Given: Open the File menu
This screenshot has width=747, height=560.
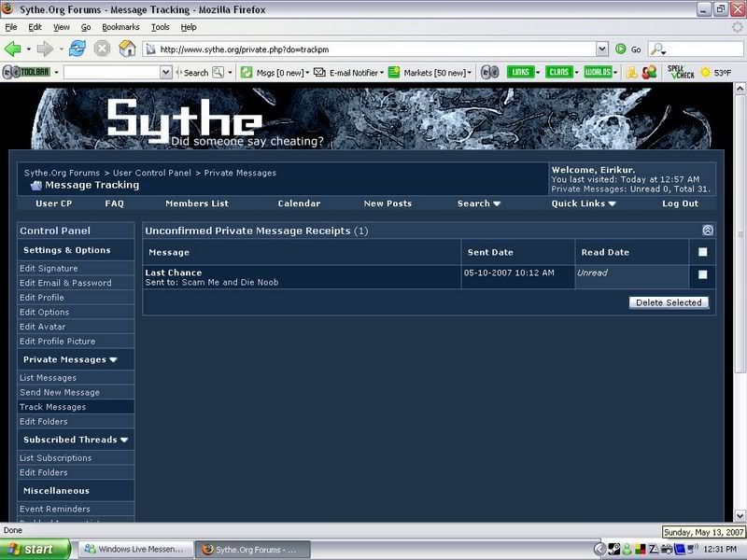Looking at the screenshot, I should (11, 27).
